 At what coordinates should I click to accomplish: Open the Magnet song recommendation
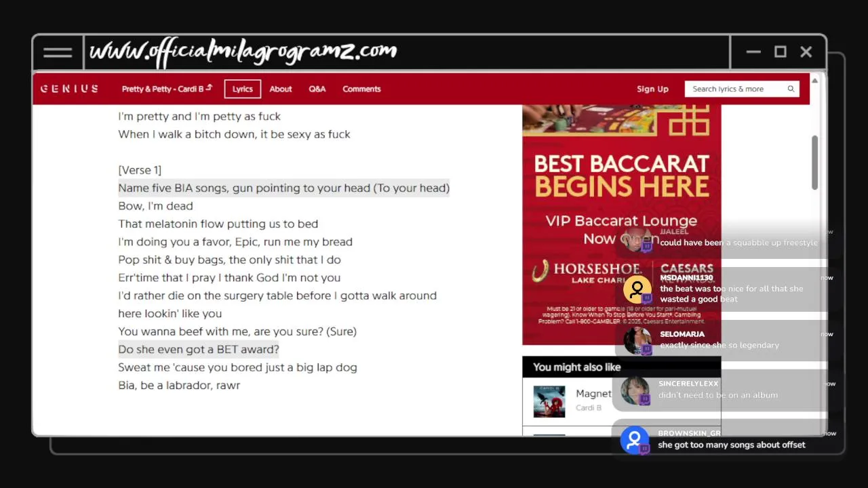pyautogui.click(x=593, y=393)
